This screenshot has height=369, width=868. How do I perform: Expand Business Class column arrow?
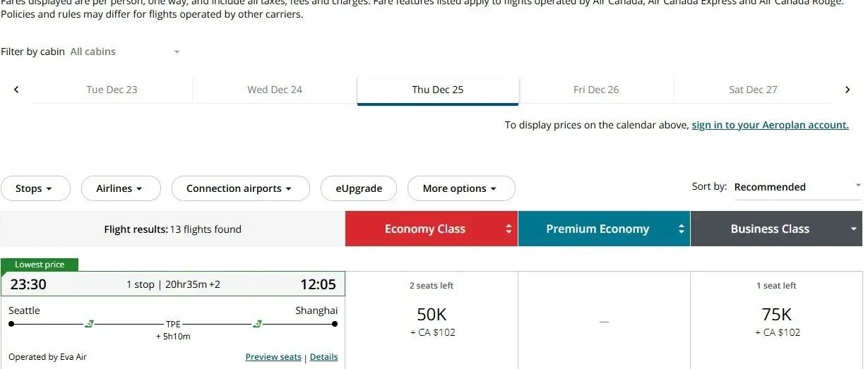click(853, 229)
